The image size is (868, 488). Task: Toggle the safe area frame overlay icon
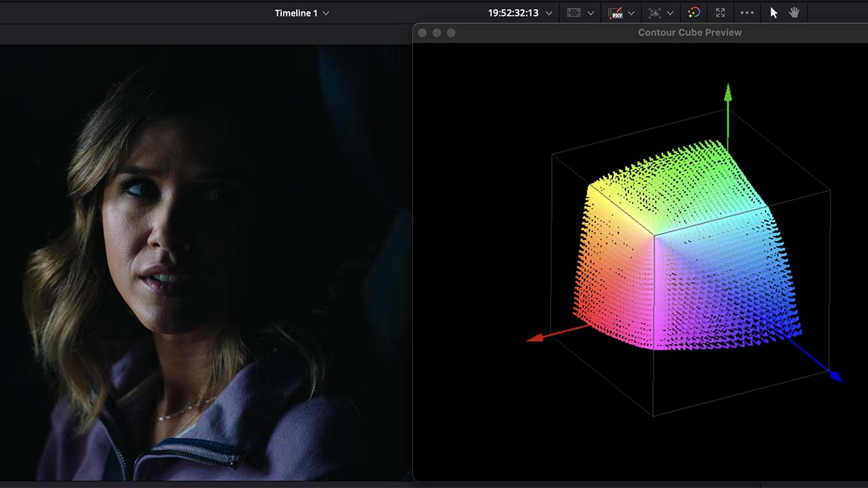pyautogui.click(x=574, y=13)
